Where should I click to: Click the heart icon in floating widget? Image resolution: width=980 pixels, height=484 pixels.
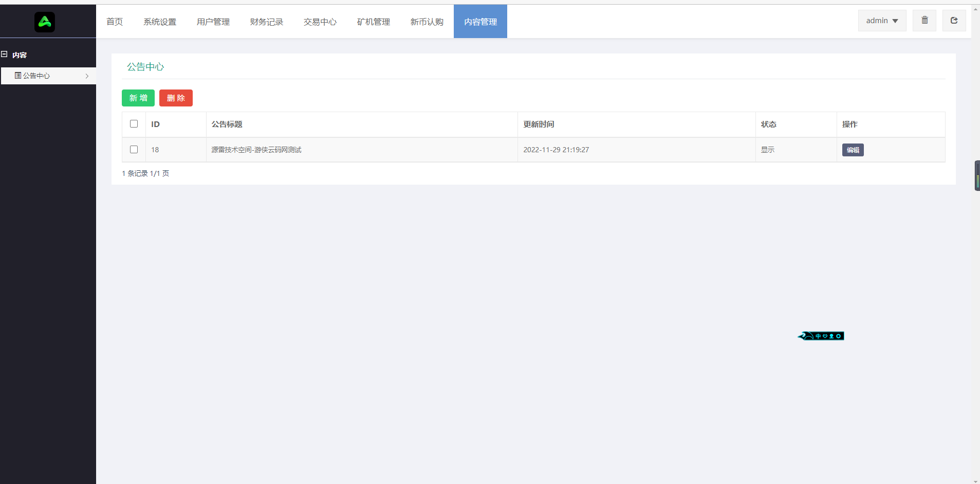point(825,336)
